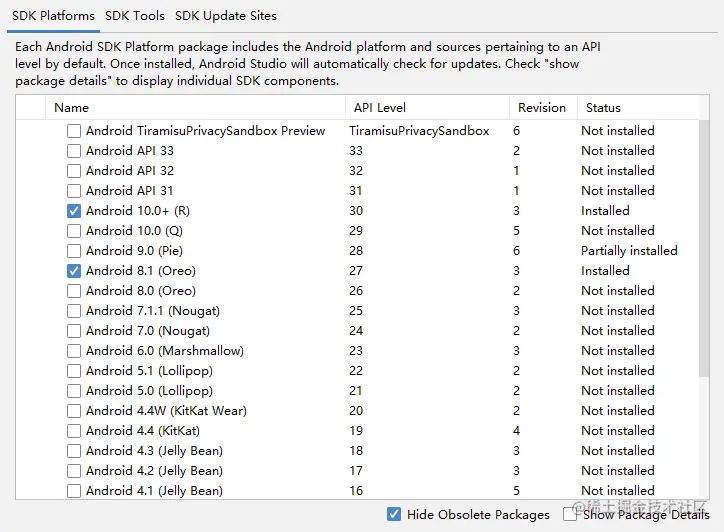Check Android TiramisuPrivacySandbox Preview checkbox

tap(74, 131)
